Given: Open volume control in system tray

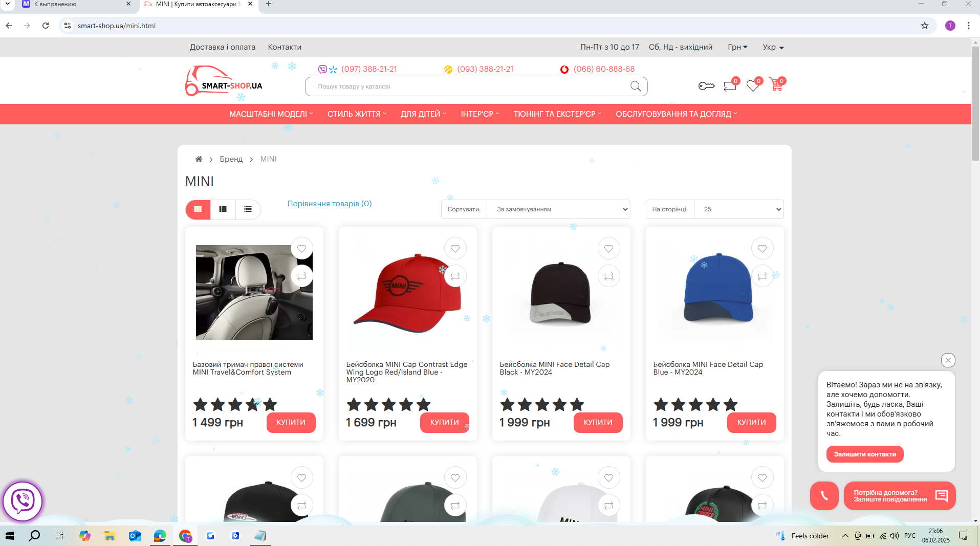Looking at the screenshot, I should 895,536.
